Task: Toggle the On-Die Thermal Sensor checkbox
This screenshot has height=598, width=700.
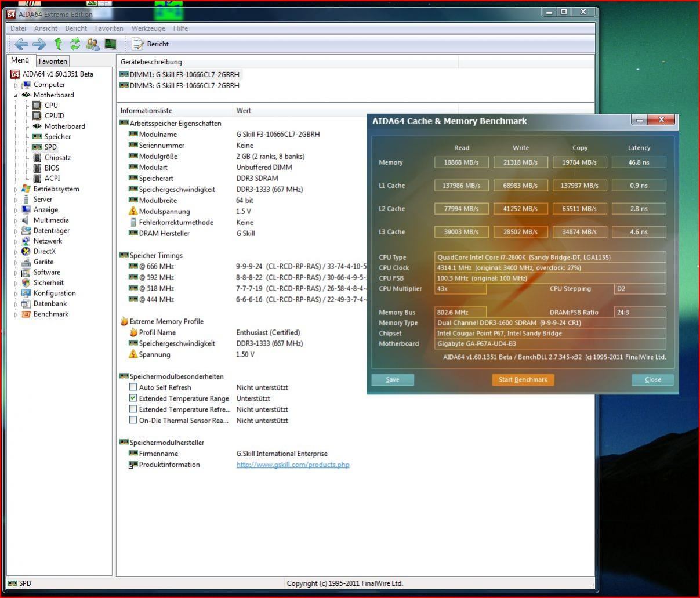Action: click(133, 420)
